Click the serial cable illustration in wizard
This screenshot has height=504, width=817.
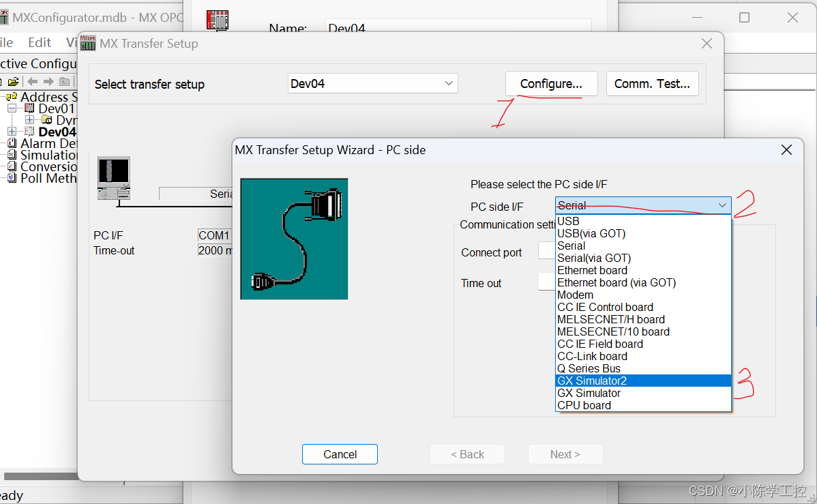(294, 239)
